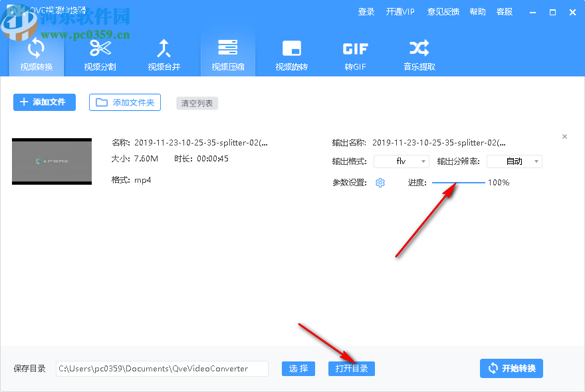
Task: Click the save path input field
Action: [x=162, y=368]
